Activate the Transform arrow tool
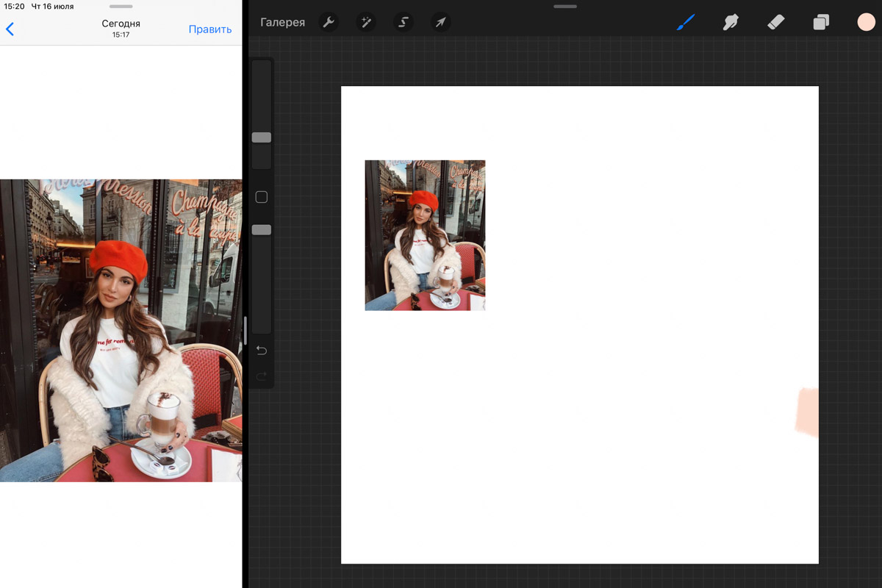This screenshot has height=588, width=882. click(x=440, y=22)
